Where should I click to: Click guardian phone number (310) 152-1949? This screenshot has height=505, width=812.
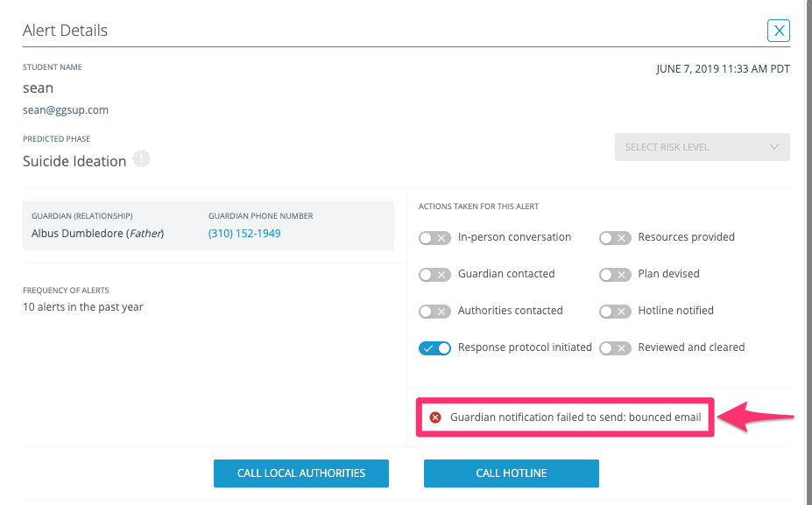click(244, 234)
